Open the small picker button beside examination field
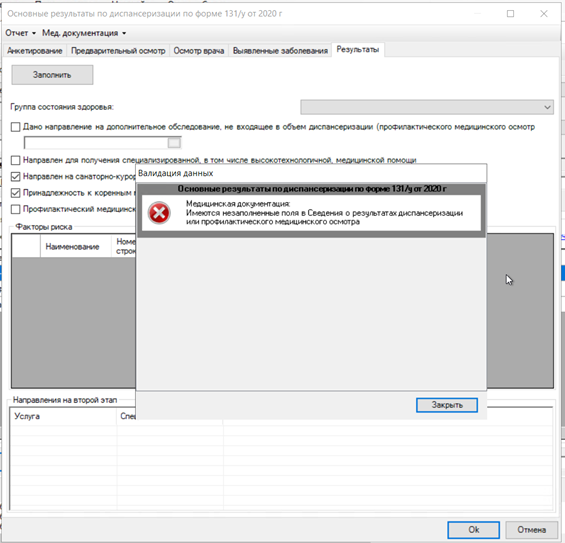The height and width of the screenshot is (543, 565). [x=174, y=143]
